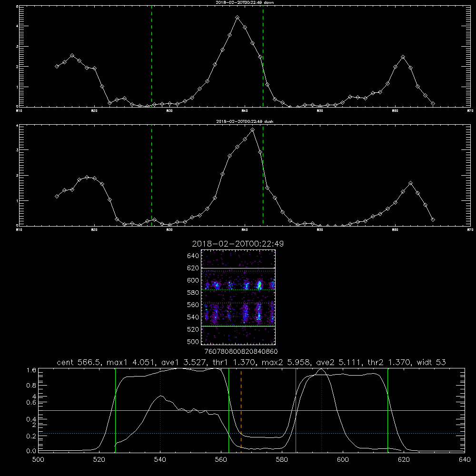
Task: Click the '560' x-axis label of bottom plot
Action: coord(221,460)
